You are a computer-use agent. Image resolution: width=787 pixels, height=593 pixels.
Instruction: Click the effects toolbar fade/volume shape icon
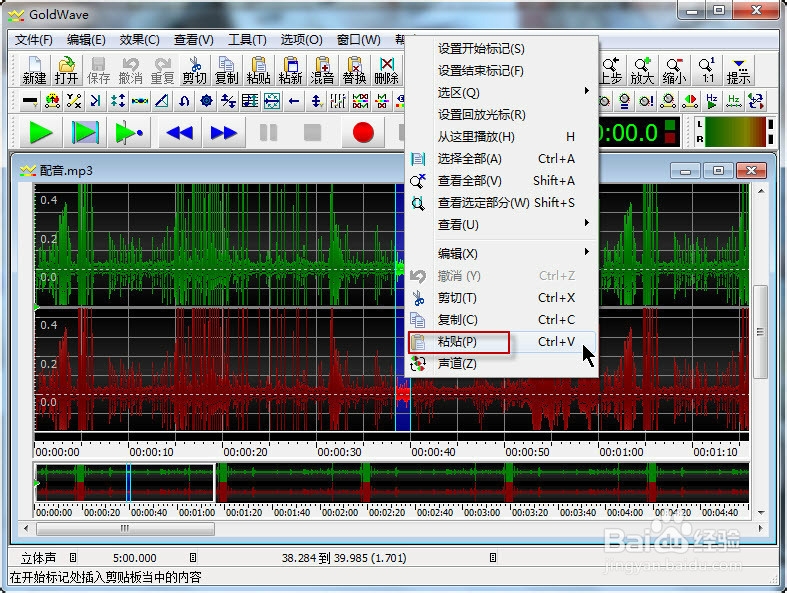tap(162, 101)
